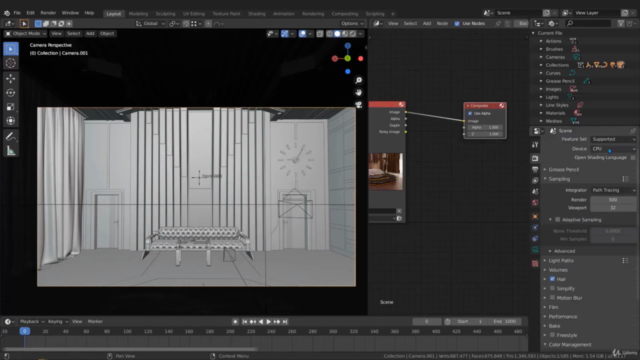Click the zoom view magnifier icon in the viewport

pos(358,80)
